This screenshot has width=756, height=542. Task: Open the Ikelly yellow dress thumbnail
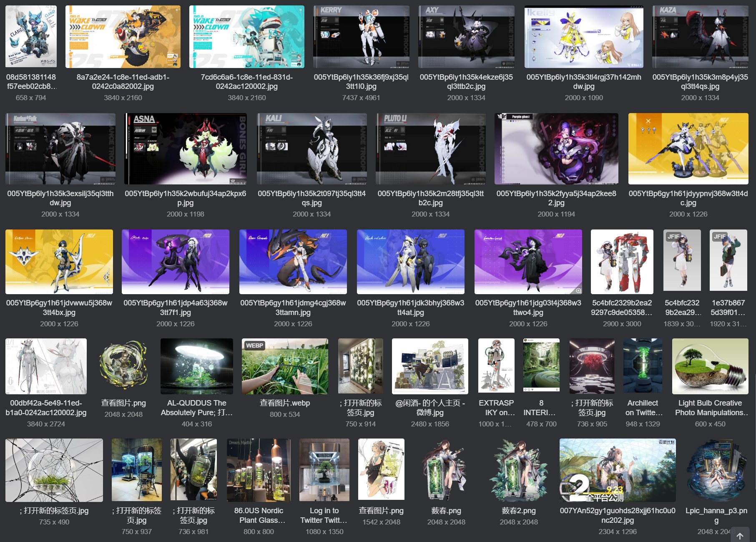(584, 37)
